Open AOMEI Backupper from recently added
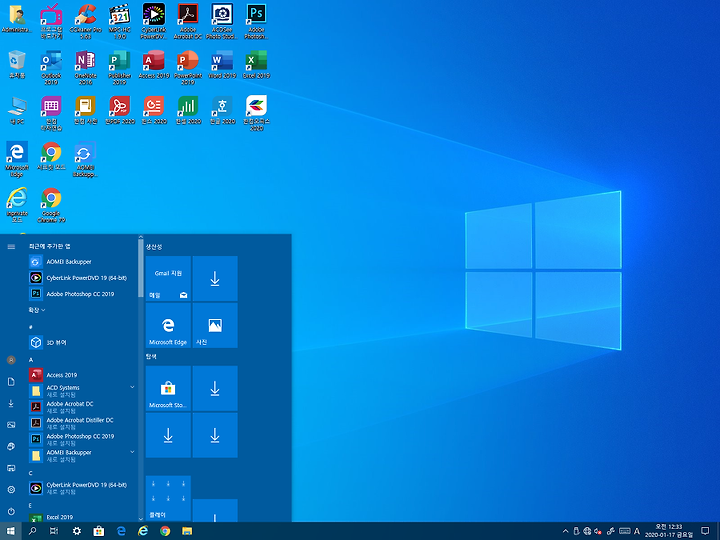Image resolution: width=720 pixels, height=540 pixels. (x=83, y=262)
